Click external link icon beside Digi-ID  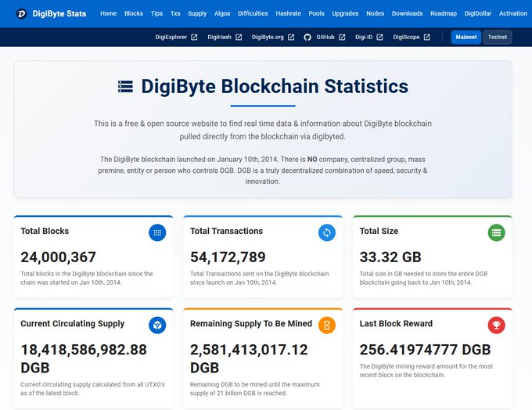[379, 37]
